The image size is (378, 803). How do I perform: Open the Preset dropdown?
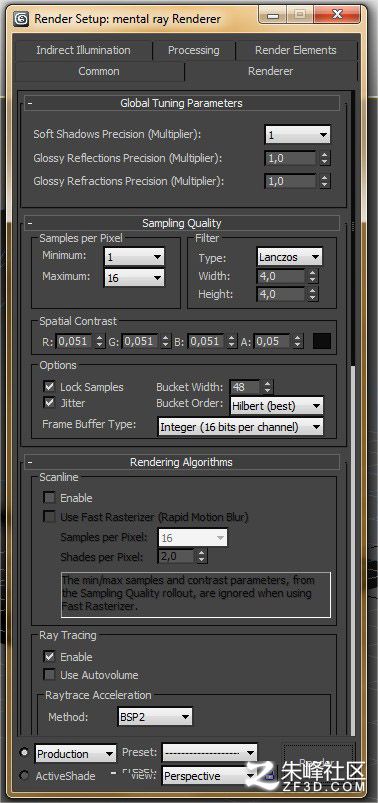[209, 753]
